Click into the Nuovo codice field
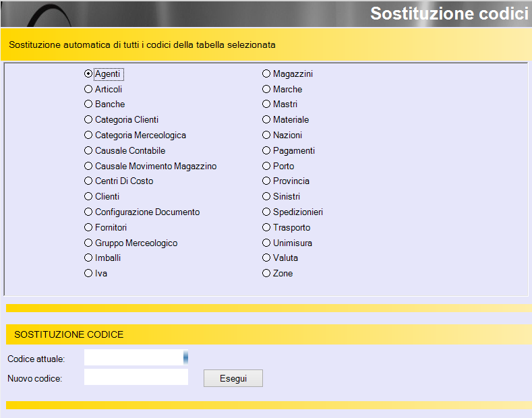This screenshot has width=532, height=418. (136, 377)
